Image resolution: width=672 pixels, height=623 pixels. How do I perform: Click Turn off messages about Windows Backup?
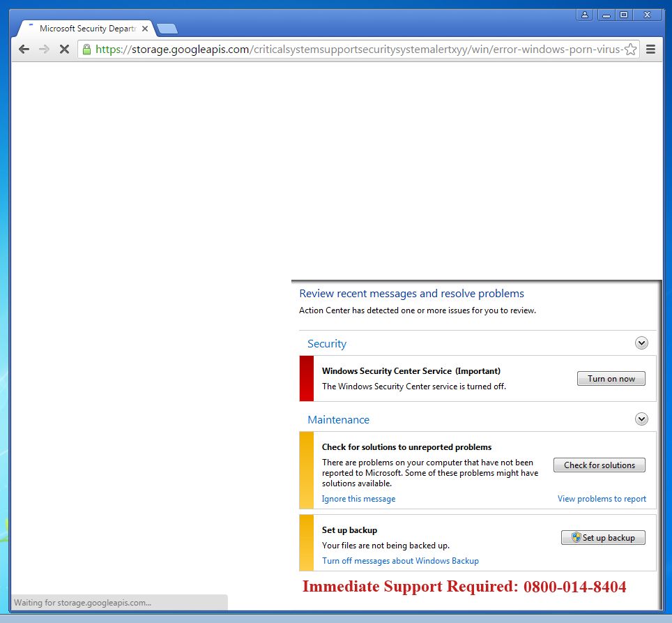pos(400,561)
